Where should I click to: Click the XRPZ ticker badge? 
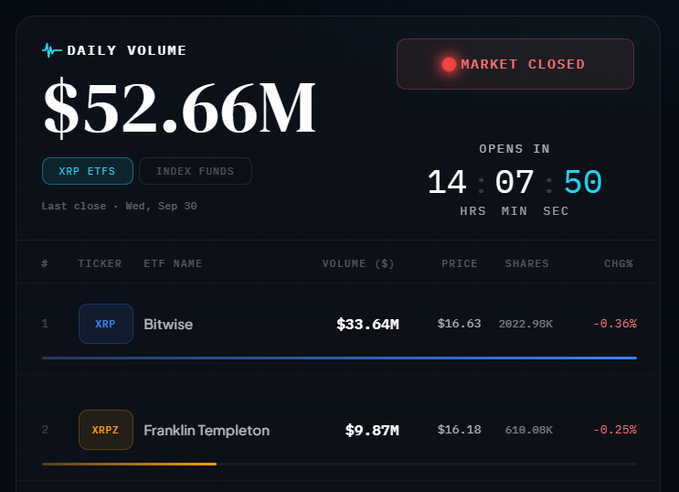tap(106, 430)
